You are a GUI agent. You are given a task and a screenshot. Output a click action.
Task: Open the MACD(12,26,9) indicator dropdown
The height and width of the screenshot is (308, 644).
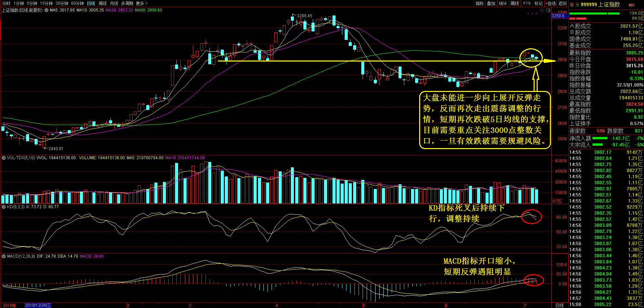4,256
